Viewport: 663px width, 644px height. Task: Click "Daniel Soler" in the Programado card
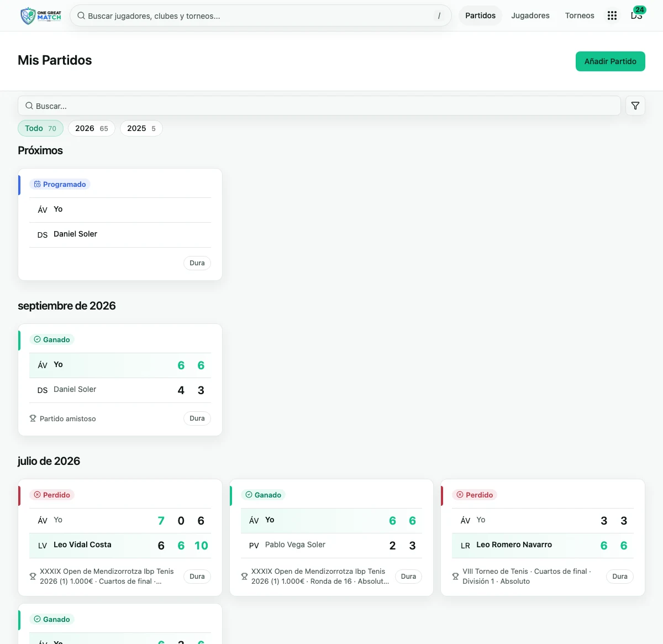pyautogui.click(x=75, y=234)
